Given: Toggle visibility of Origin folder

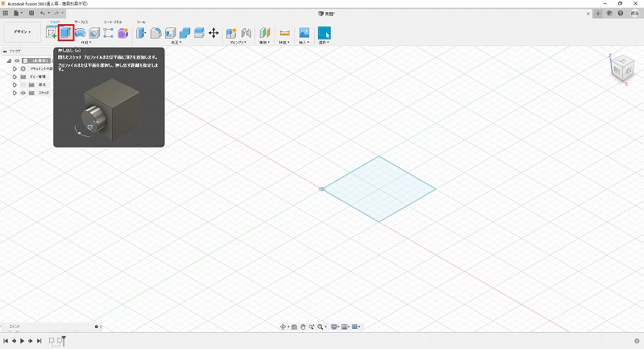Looking at the screenshot, I should point(23,85).
